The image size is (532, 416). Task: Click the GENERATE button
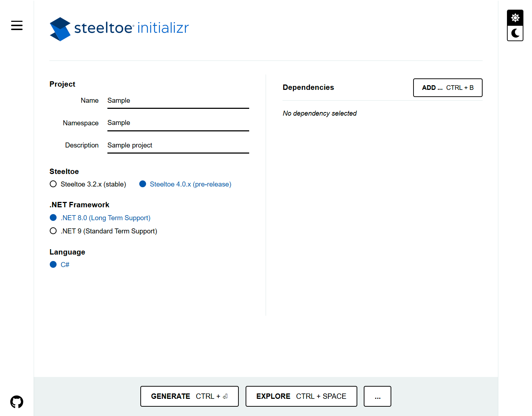pyautogui.click(x=189, y=396)
